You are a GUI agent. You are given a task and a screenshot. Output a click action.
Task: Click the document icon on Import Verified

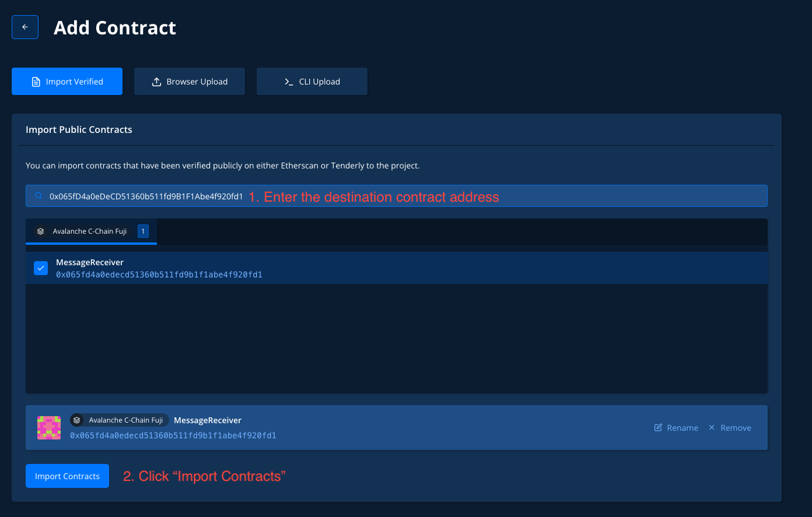point(36,82)
